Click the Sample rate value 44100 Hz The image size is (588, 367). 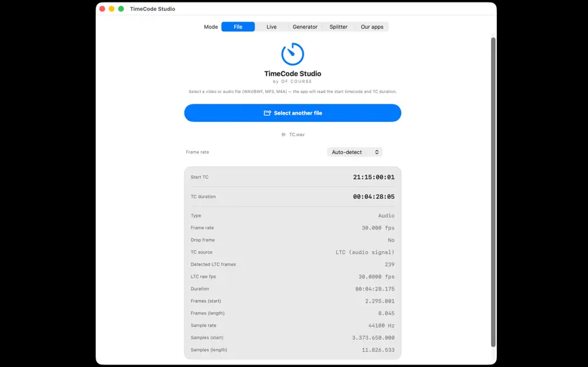(381, 326)
